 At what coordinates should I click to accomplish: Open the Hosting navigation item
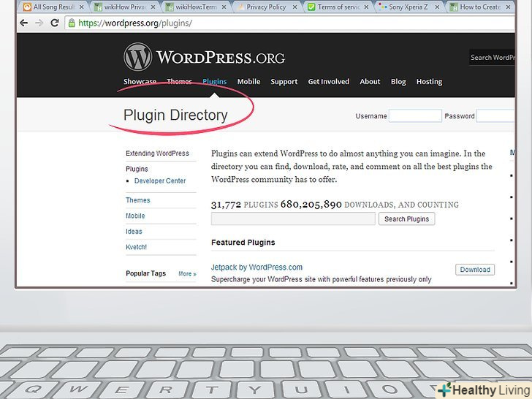(x=429, y=82)
